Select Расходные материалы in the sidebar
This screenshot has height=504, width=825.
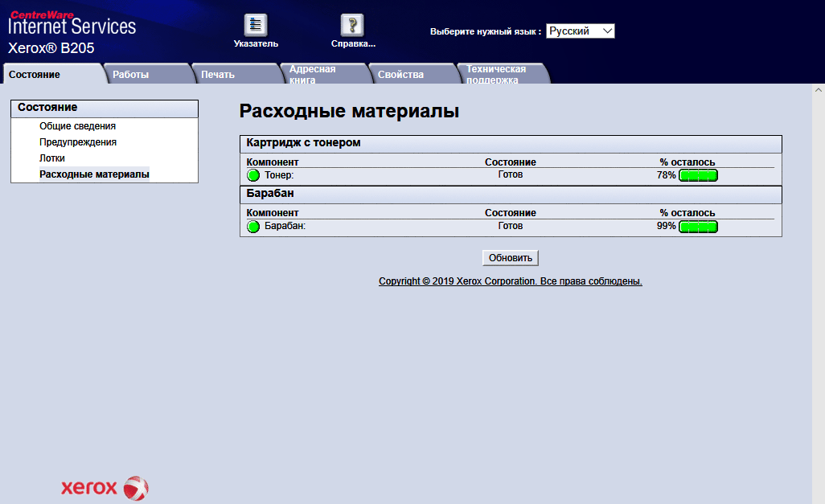94,174
